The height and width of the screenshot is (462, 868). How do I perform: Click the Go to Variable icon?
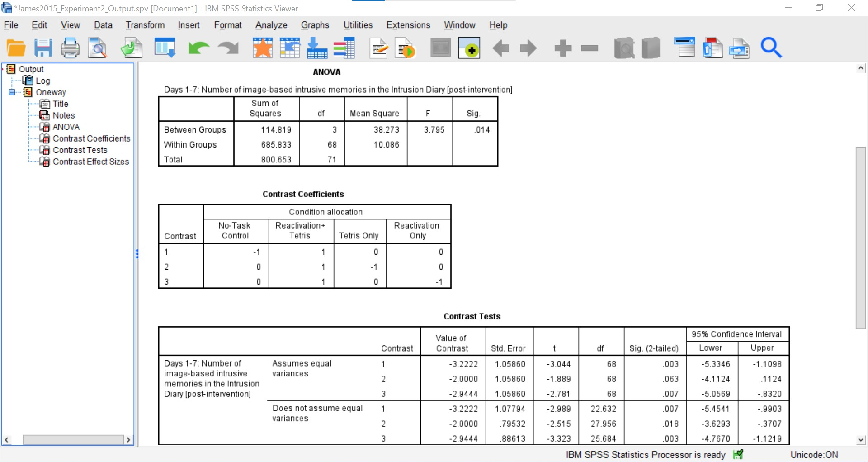(x=317, y=48)
